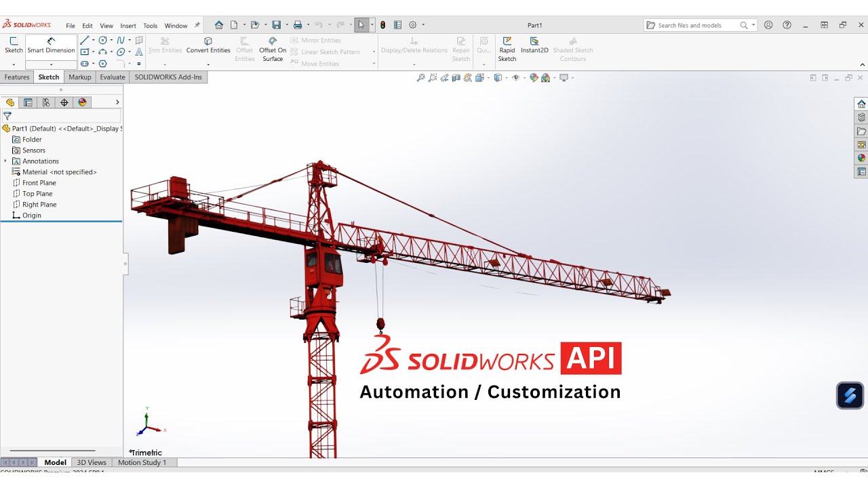
Task: Select the Corner Rectangle tool
Action: click(85, 52)
